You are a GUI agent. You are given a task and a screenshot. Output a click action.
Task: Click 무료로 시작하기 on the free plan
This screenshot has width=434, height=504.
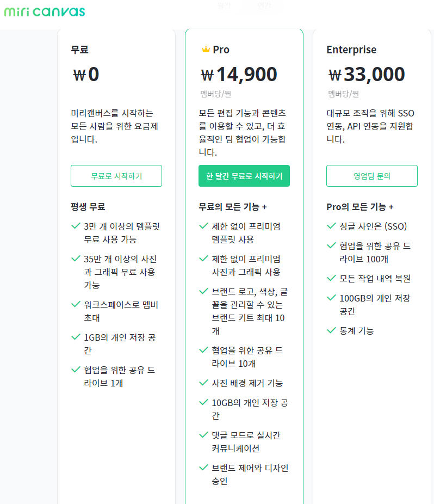click(x=116, y=176)
